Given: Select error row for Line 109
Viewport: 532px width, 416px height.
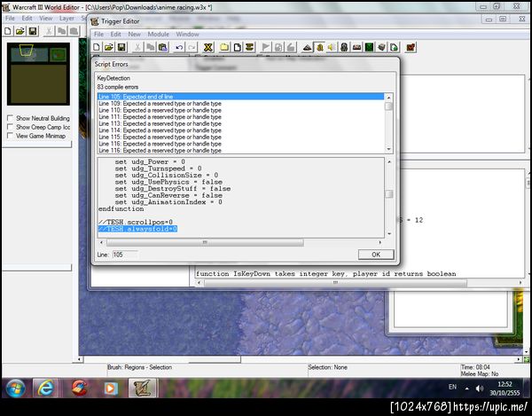Looking at the screenshot, I should tap(240, 104).
